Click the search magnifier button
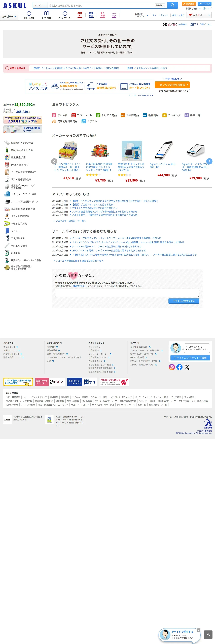This screenshot has width=215, height=644. (172, 5)
